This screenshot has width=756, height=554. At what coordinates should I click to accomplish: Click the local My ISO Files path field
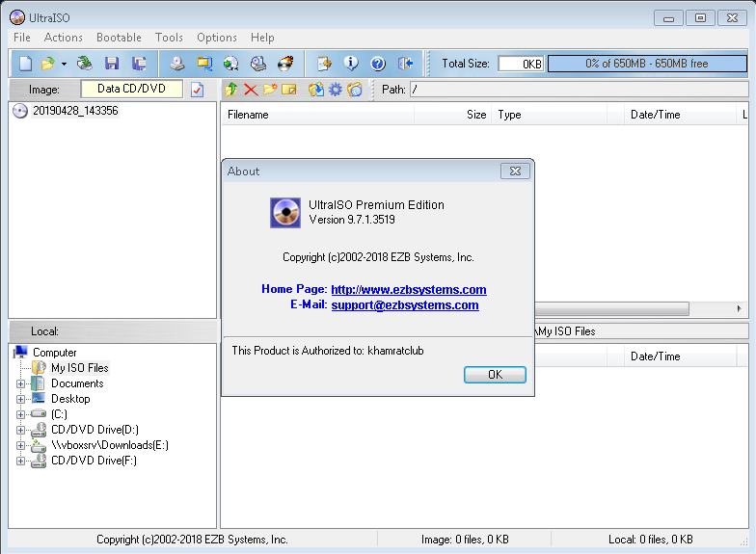pos(641,331)
